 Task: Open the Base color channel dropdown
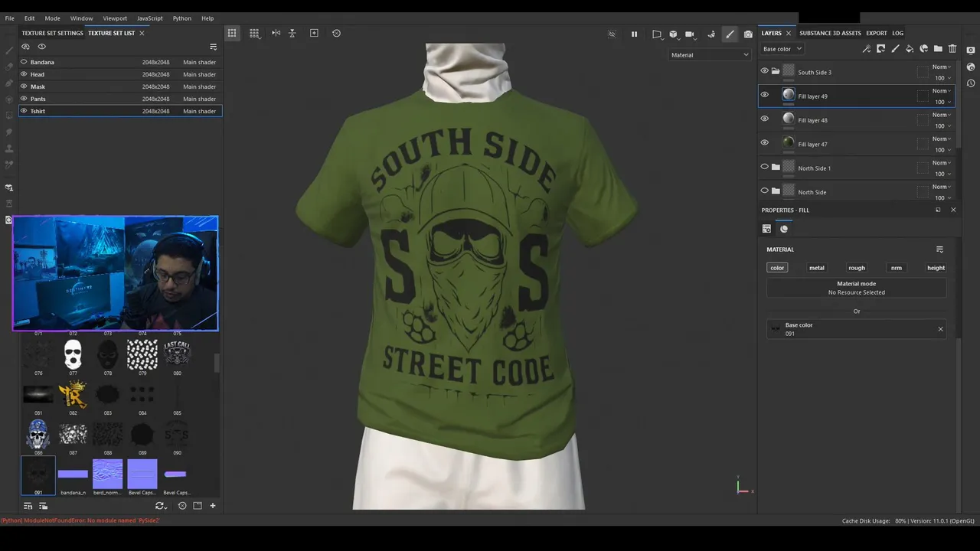click(x=782, y=49)
